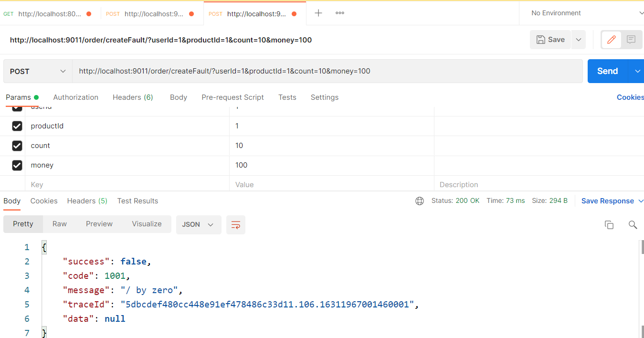Screen dimensions: 644x338
Task: Open the Tests tab
Action: (x=287, y=97)
